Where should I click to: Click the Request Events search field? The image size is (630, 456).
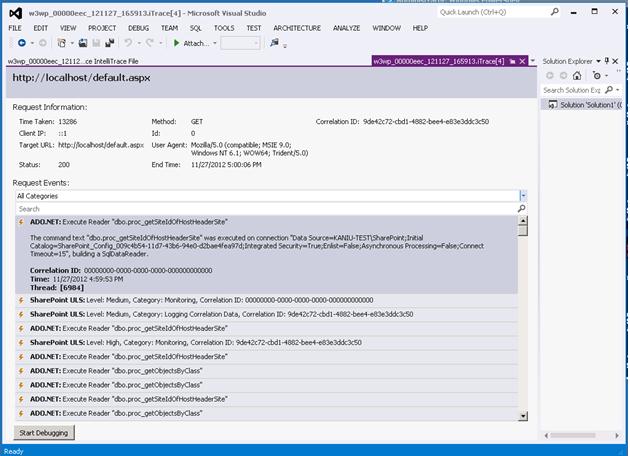pos(266,209)
